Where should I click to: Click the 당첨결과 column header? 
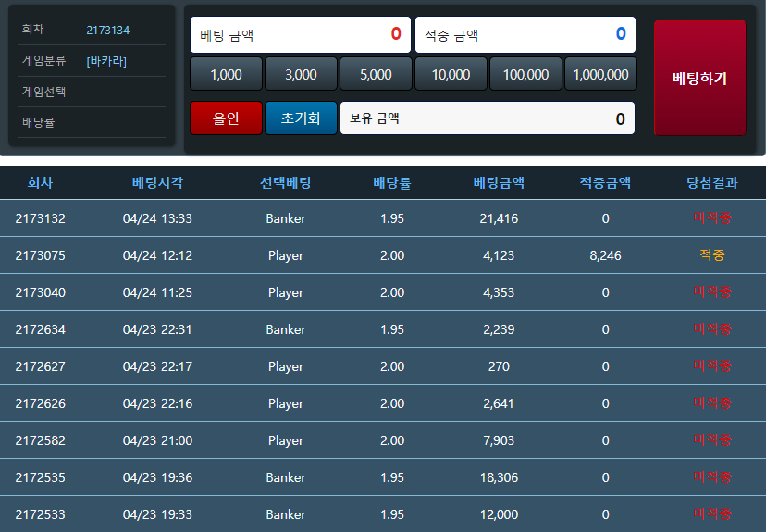[711, 182]
